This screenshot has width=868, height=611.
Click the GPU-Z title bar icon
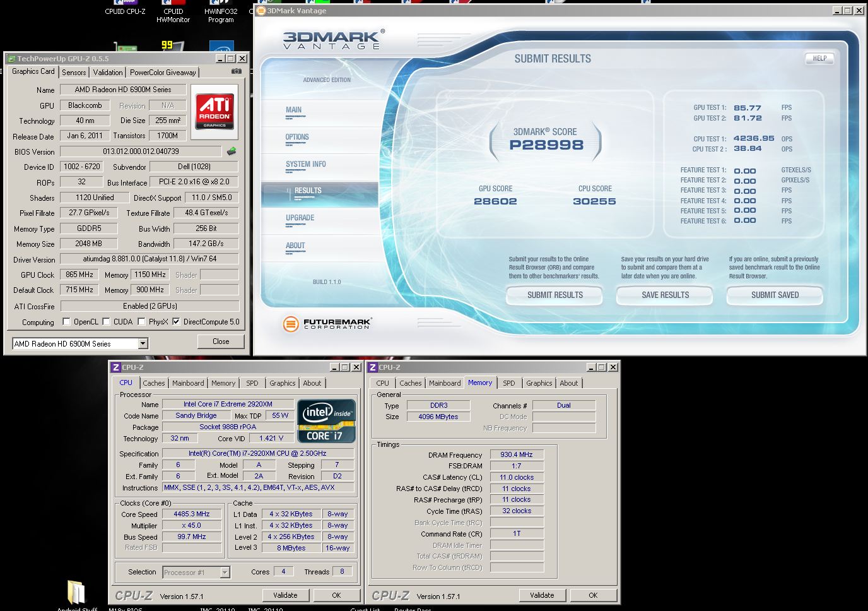coord(11,58)
